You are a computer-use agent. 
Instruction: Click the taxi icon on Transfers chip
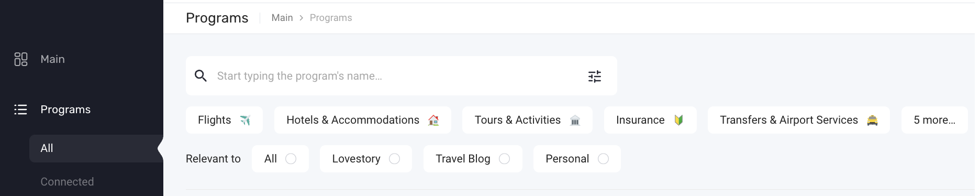[872, 121]
